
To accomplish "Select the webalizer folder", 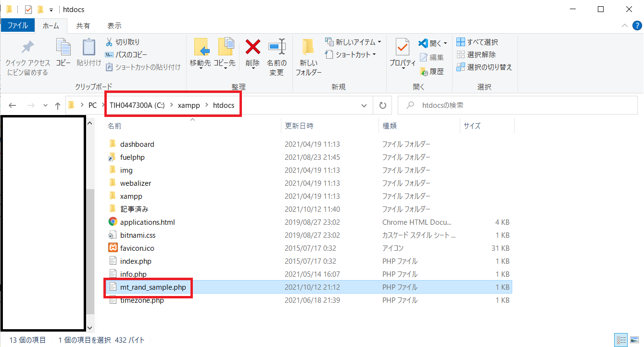I will (136, 183).
